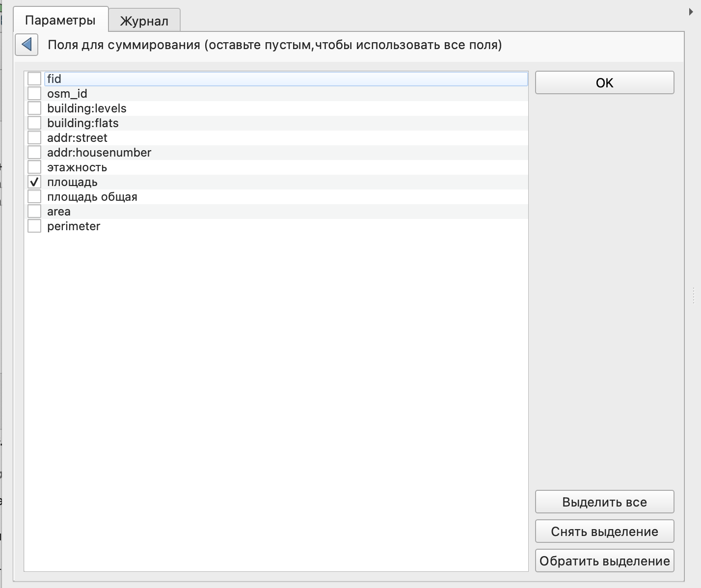The image size is (701, 588).
Task: Open the Параметры tab
Action: pos(60,20)
